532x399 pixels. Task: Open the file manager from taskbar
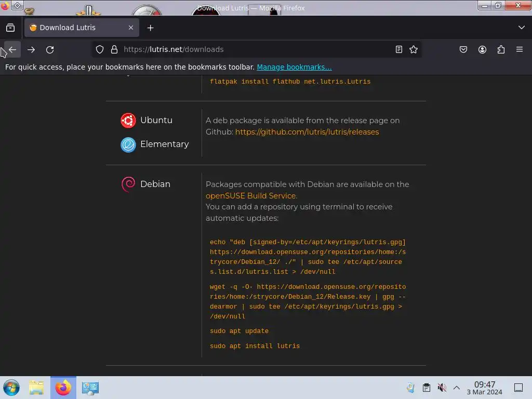tap(36, 388)
